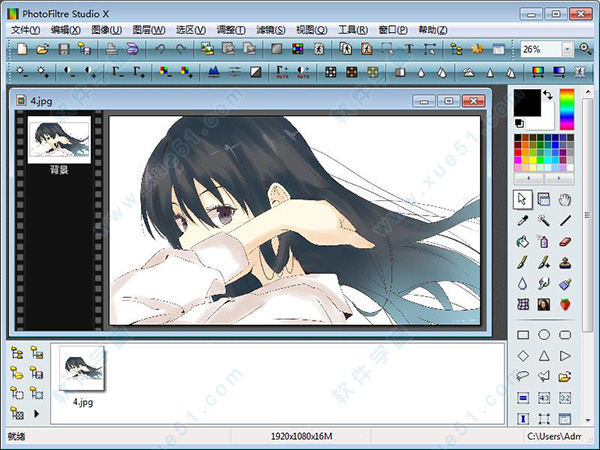Choose the triangle selection shape

tap(544, 356)
